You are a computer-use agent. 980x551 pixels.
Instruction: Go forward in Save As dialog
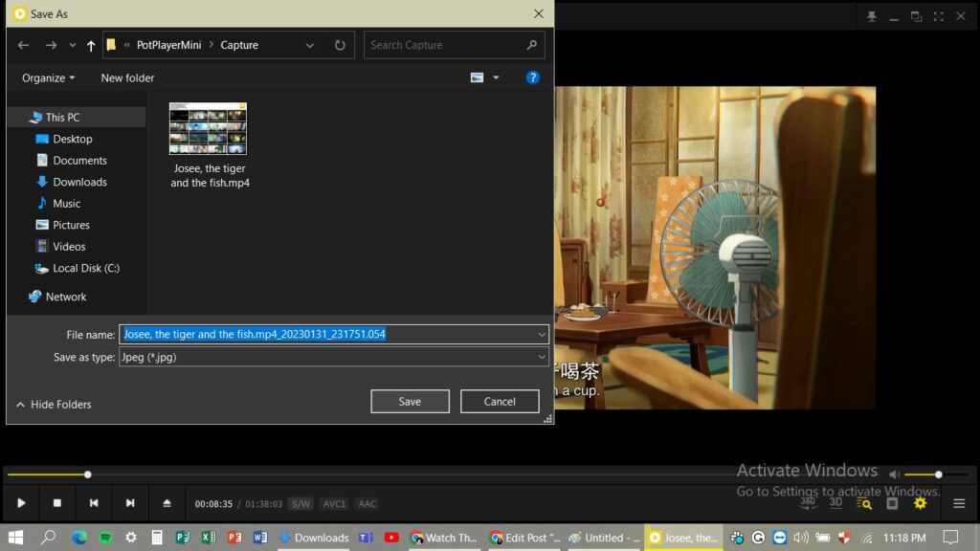tap(51, 45)
